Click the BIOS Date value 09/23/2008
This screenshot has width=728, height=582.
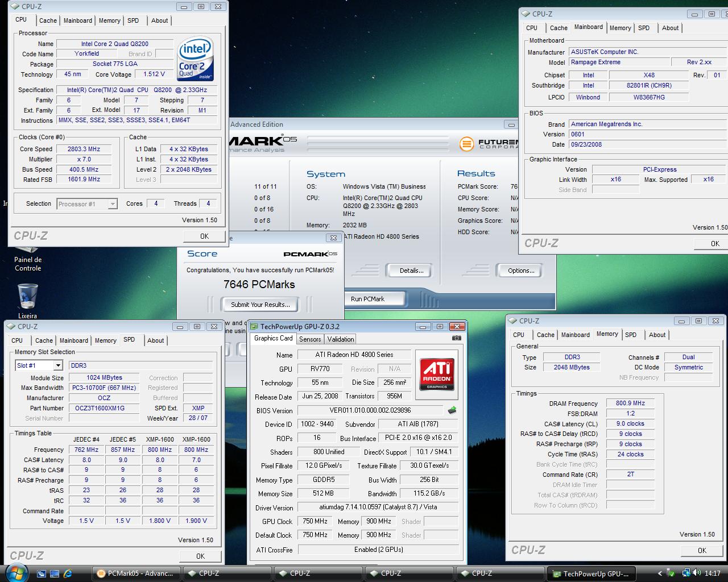[648, 144]
